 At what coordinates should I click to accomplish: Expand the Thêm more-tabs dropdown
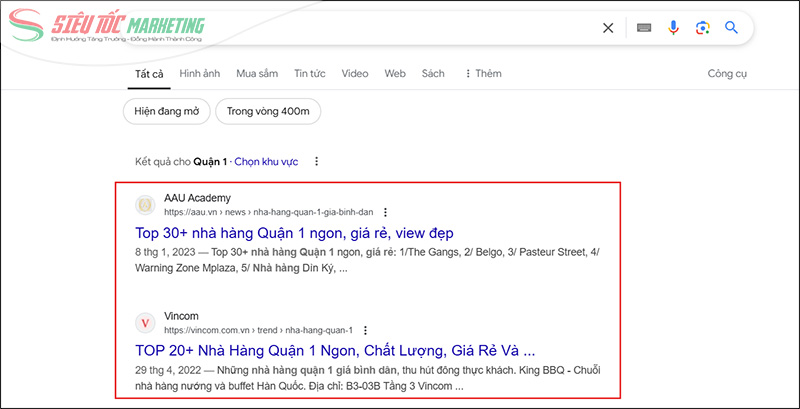(482, 74)
